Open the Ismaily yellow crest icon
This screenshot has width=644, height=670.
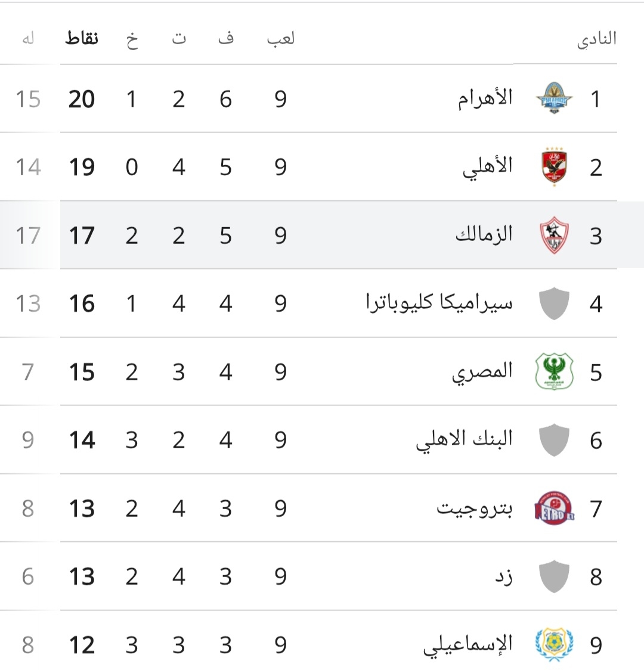554,644
